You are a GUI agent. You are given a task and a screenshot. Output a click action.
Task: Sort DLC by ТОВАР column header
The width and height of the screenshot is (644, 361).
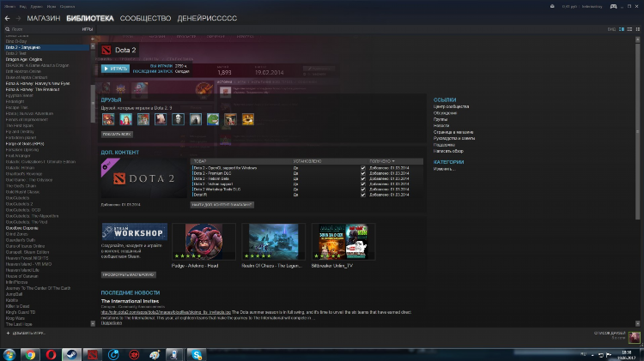200,161
